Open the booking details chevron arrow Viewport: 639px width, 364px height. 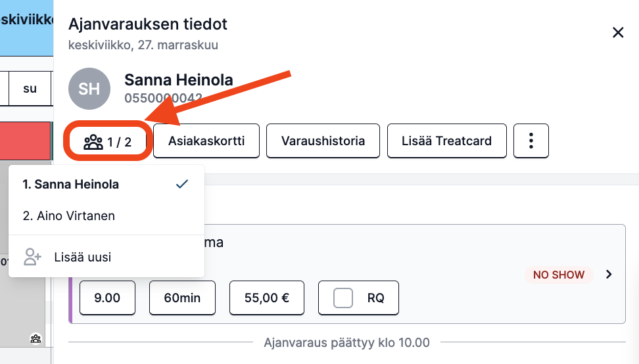[609, 275]
